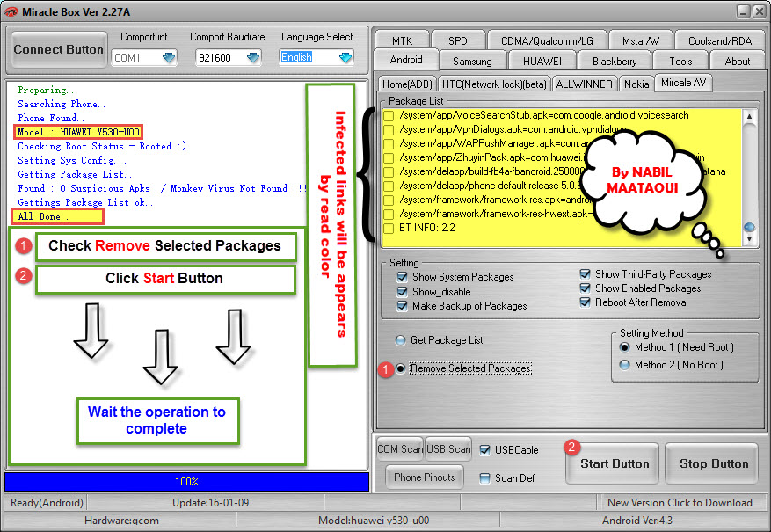
Task: Close the Miracle Box window
Action: (x=760, y=11)
